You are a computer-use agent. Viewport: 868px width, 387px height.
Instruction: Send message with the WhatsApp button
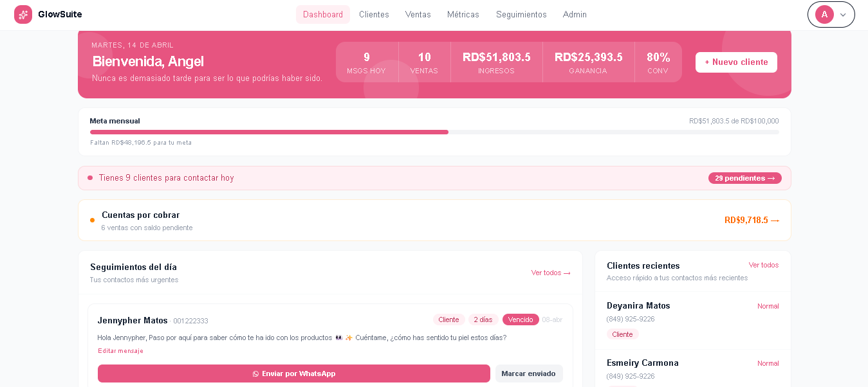tap(293, 373)
